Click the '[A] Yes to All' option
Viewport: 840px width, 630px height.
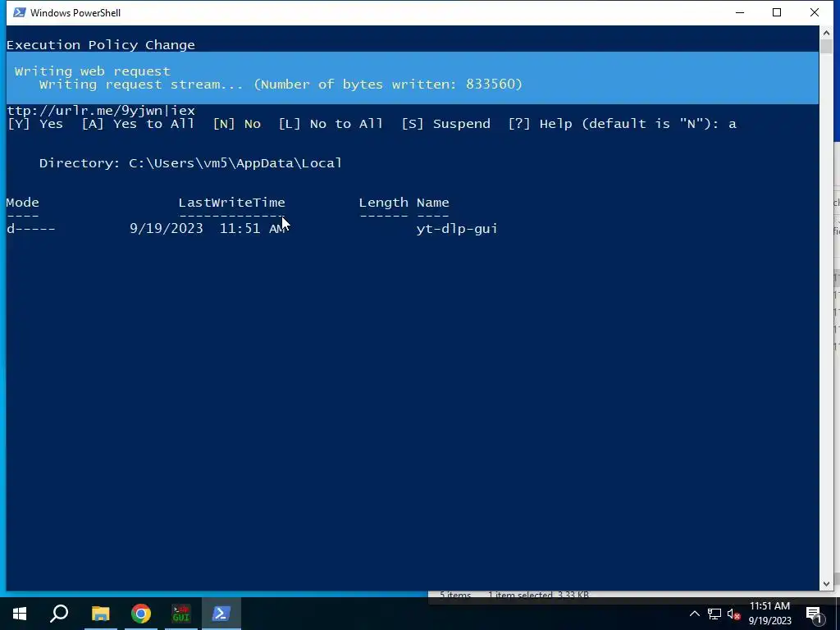[138, 124]
